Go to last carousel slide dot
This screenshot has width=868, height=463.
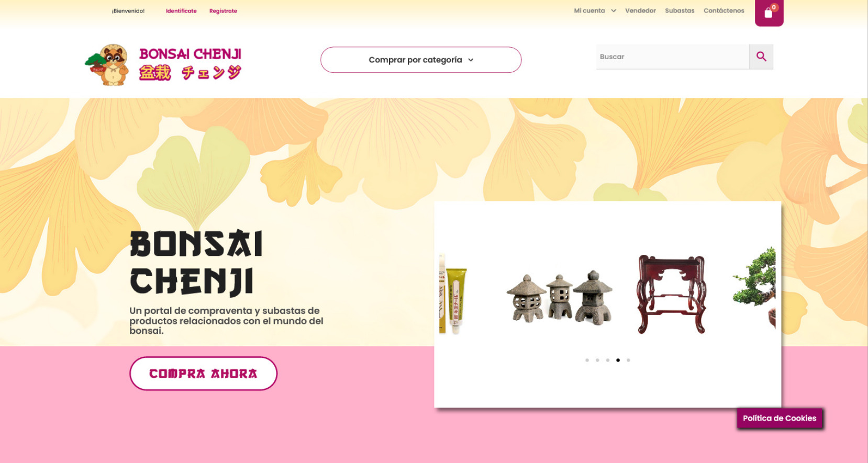[628, 360]
